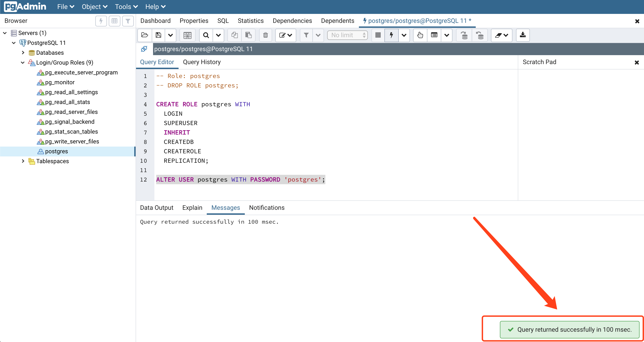
Task: Expand the Databases tree node
Action: [x=23, y=53]
